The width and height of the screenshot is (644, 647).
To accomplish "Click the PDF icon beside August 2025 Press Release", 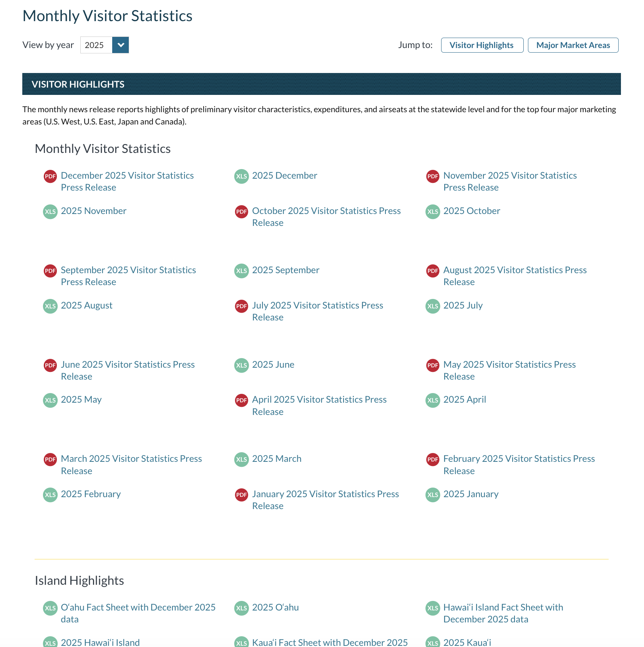I will [433, 271].
